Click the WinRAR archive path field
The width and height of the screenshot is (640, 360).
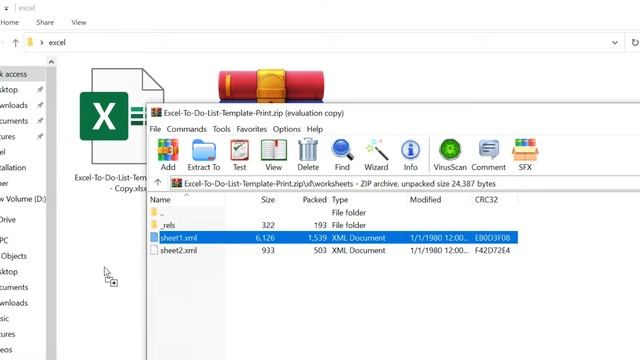[404, 183]
